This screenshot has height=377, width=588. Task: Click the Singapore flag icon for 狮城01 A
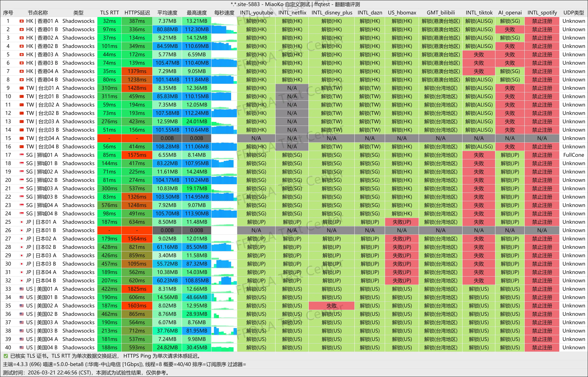pyautogui.click(x=21, y=155)
